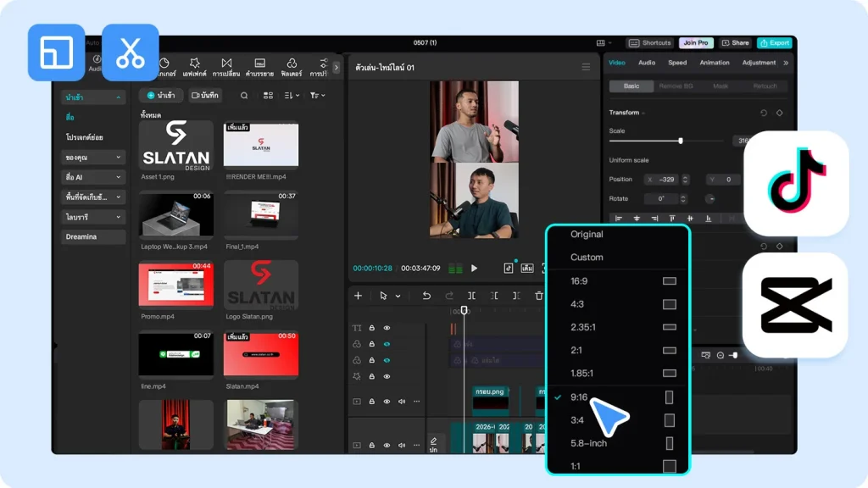Click the search magnifier in media panel
The width and height of the screenshot is (868, 488).
point(244,96)
